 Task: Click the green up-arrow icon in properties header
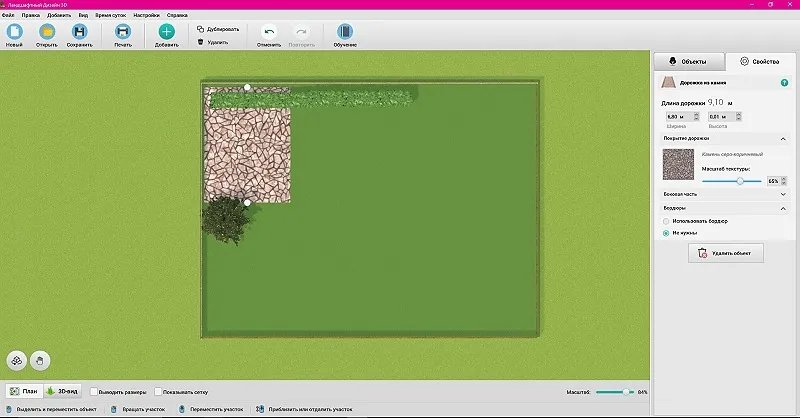pos(784,83)
